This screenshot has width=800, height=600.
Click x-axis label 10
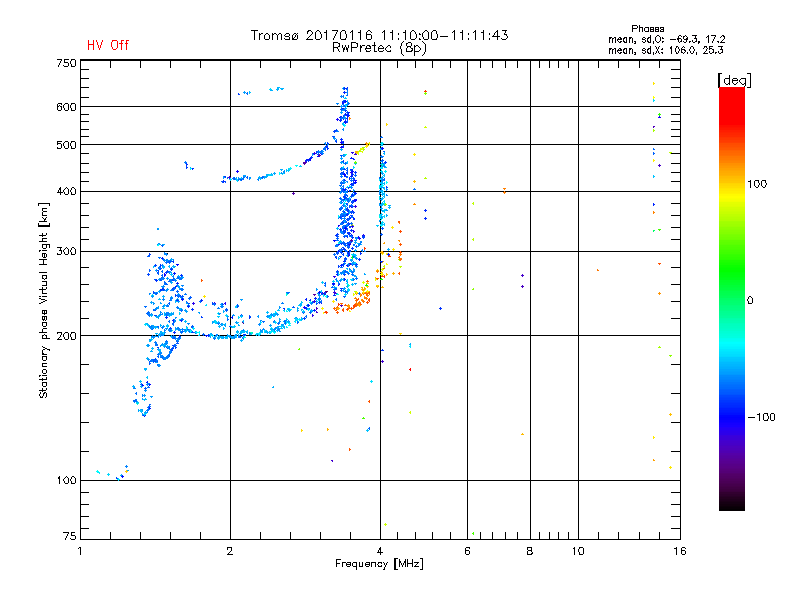578,551
